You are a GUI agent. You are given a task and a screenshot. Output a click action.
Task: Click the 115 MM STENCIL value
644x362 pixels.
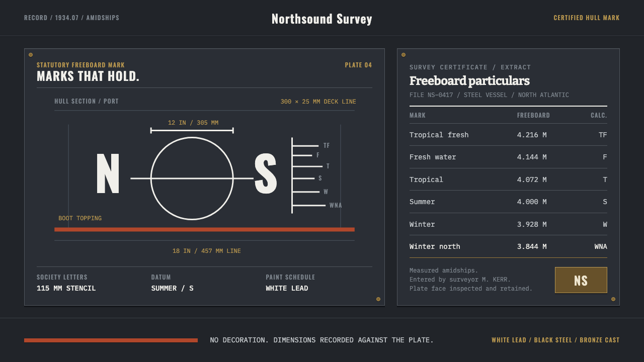(66, 288)
